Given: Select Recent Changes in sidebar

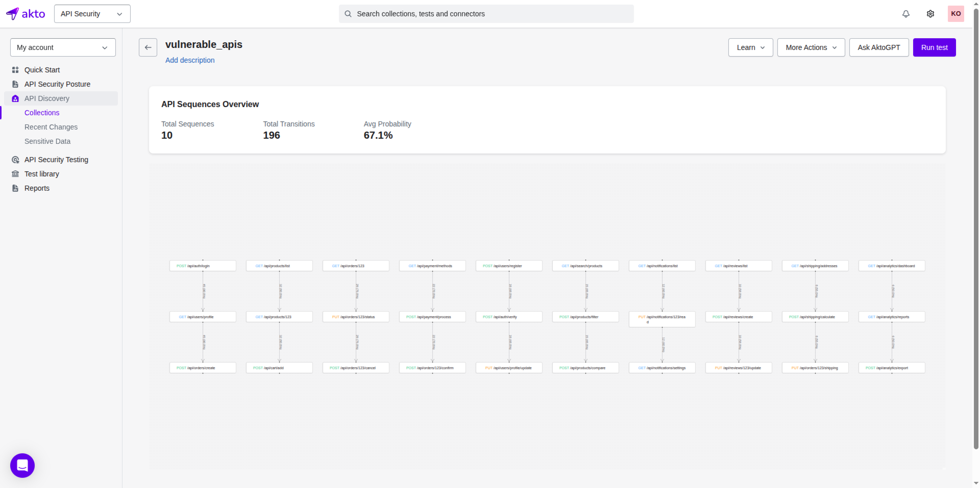Looking at the screenshot, I should click(51, 127).
